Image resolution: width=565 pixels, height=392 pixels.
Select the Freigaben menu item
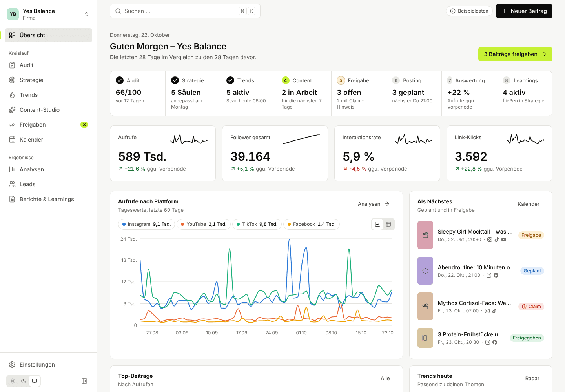tap(48, 125)
